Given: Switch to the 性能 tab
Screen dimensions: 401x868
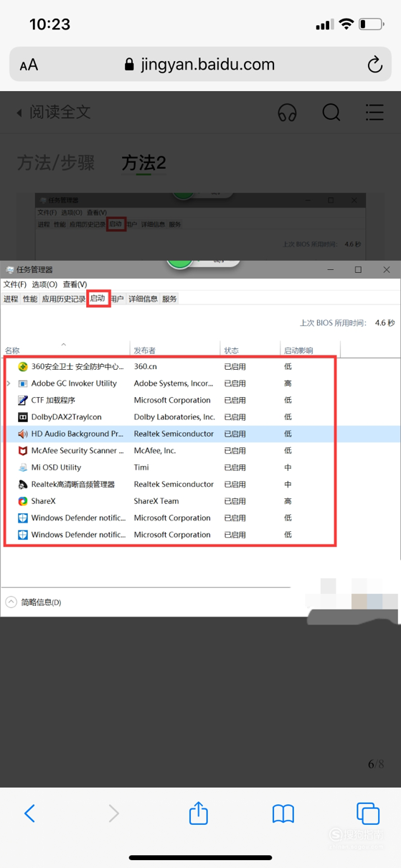Looking at the screenshot, I should [30, 299].
